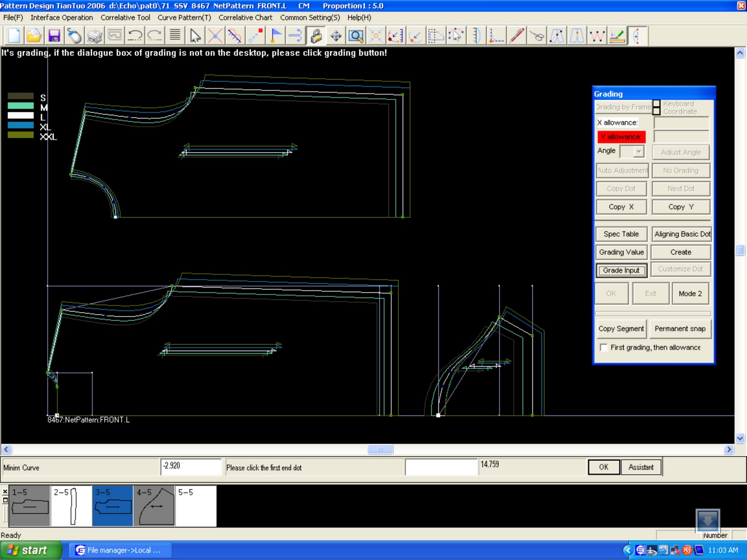
Task: Open the Angle dropdown in Grading panel
Action: point(638,151)
